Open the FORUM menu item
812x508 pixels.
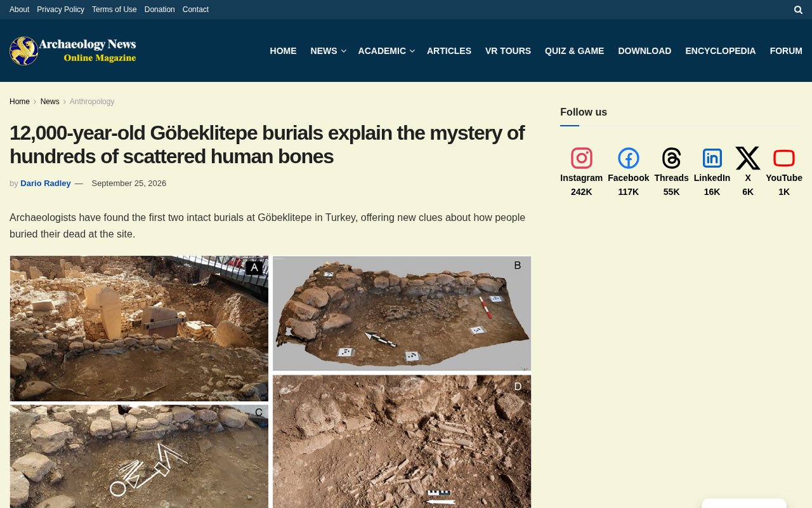(786, 51)
